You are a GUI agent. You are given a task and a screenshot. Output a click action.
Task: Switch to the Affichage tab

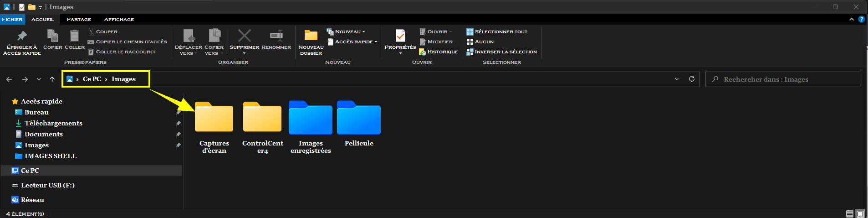tap(119, 19)
